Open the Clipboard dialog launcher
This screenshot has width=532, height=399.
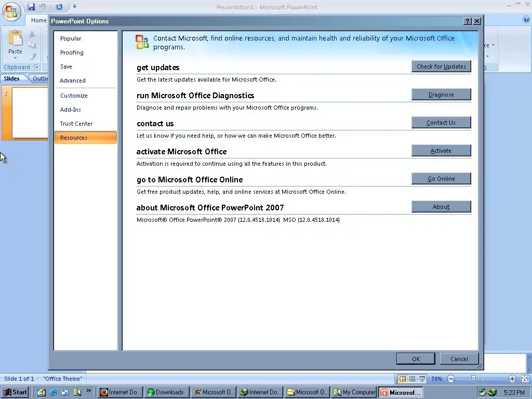point(36,67)
